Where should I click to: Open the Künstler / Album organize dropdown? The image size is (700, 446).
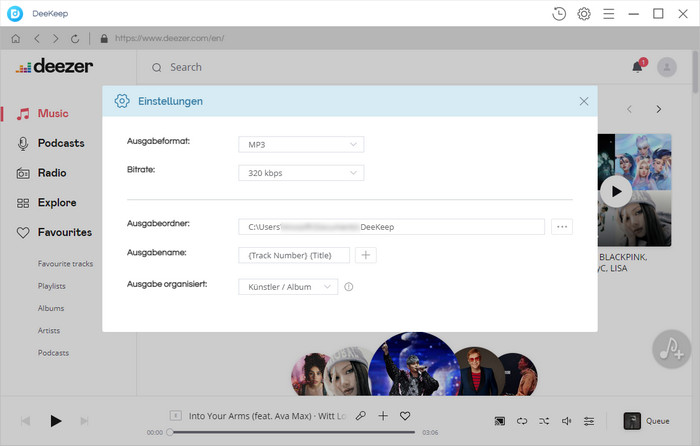coord(288,287)
